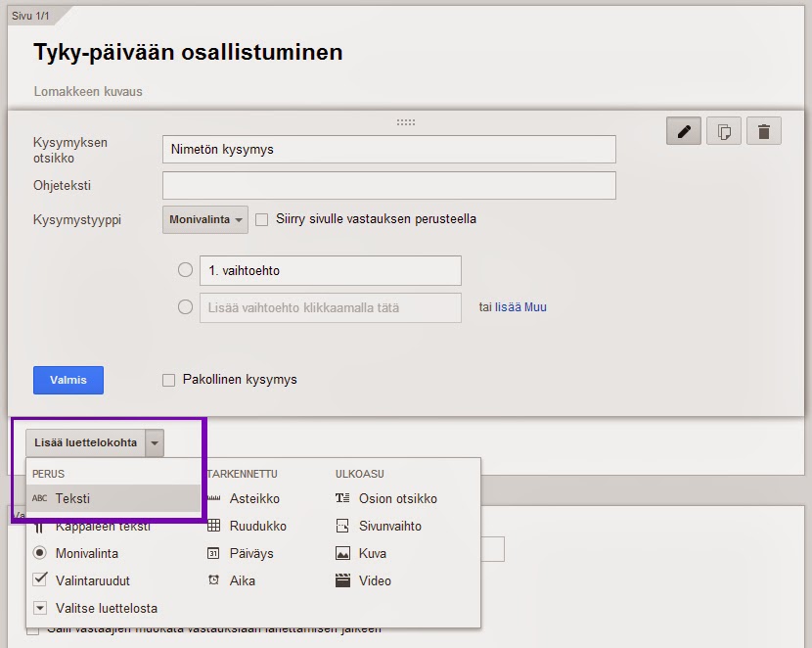Enable Pakollinen kysymys checkbox
The height and width of the screenshot is (648, 812).
pyautogui.click(x=169, y=380)
